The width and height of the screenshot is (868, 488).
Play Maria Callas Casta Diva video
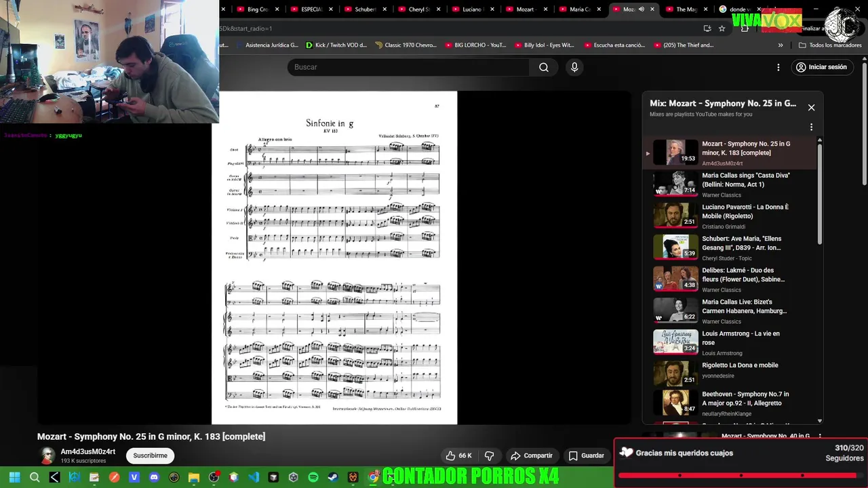coord(731,184)
